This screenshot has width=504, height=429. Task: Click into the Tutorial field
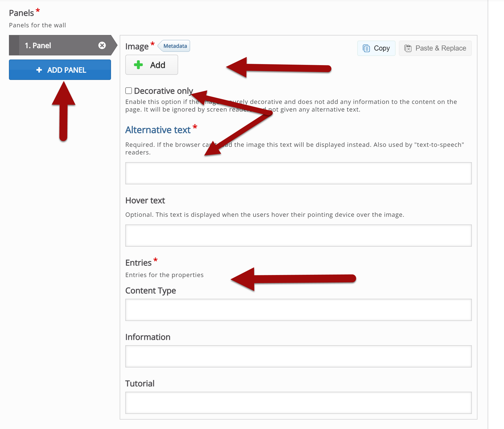(298, 403)
